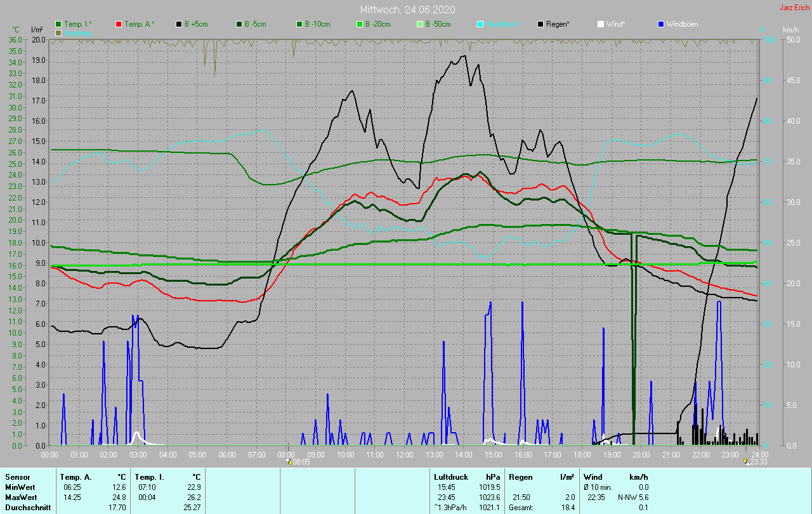Click the black Regen legend square
Image resolution: width=812 pixels, height=514 pixels.
[540, 24]
